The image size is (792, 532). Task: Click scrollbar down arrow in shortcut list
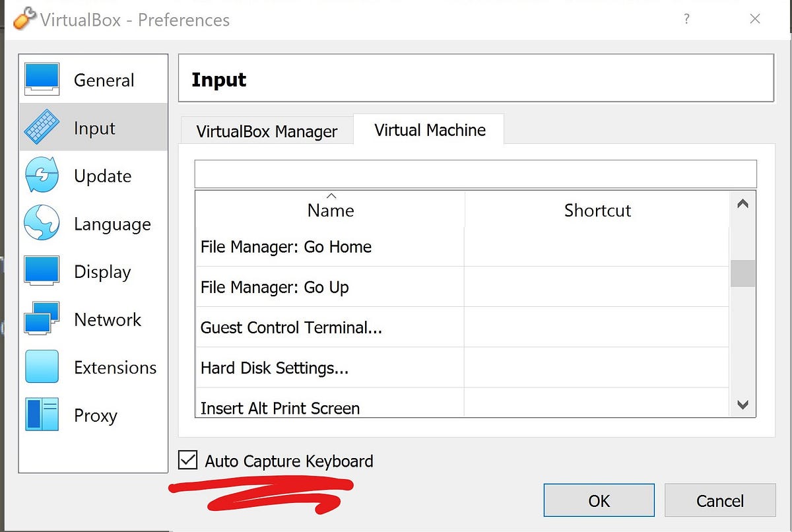pos(742,405)
